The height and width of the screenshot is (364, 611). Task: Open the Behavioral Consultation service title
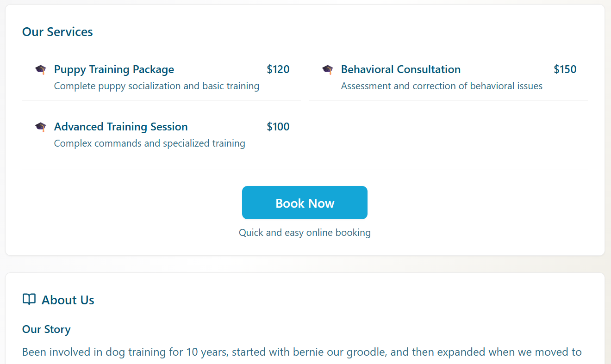tap(400, 69)
